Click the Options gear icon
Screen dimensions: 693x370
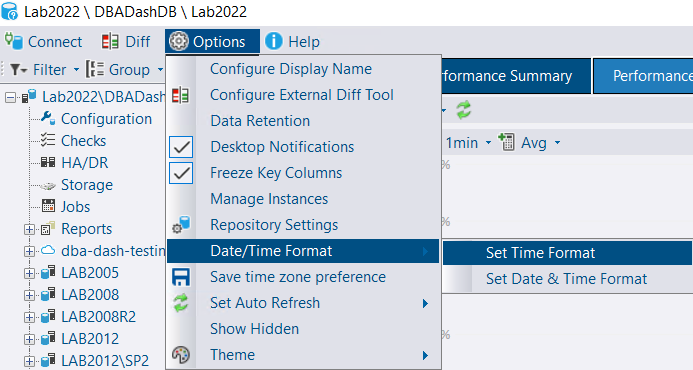point(179,42)
